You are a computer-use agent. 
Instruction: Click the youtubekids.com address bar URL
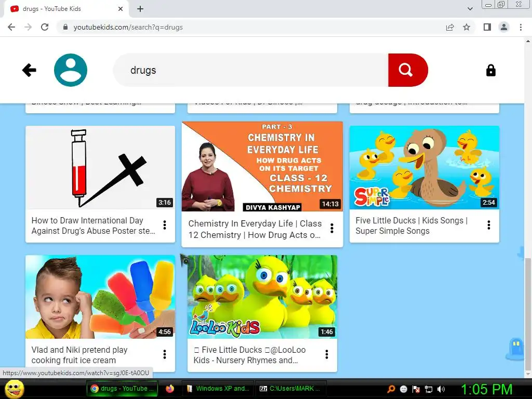click(x=128, y=27)
